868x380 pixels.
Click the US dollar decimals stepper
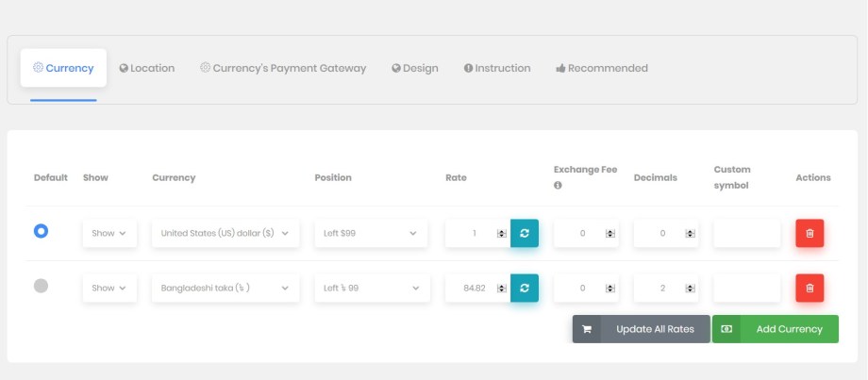point(690,234)
